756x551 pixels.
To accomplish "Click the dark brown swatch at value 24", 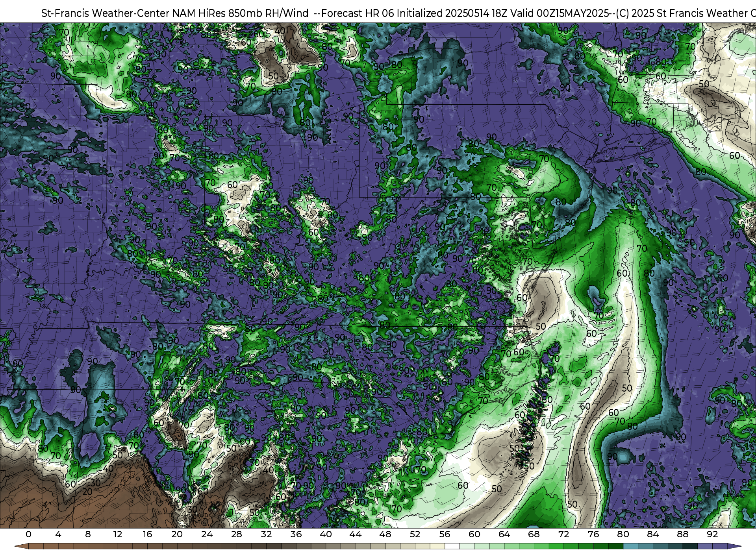I will tap(214, 546).
